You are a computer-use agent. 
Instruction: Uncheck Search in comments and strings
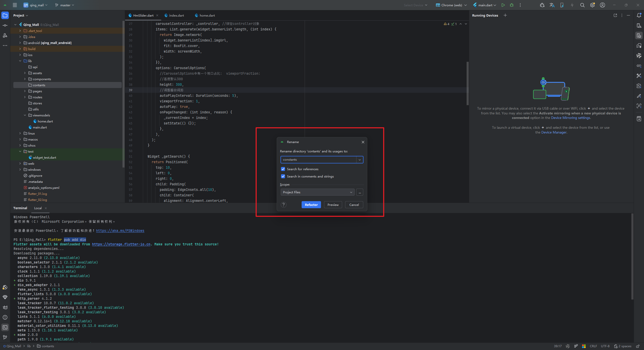pos(283,176)
